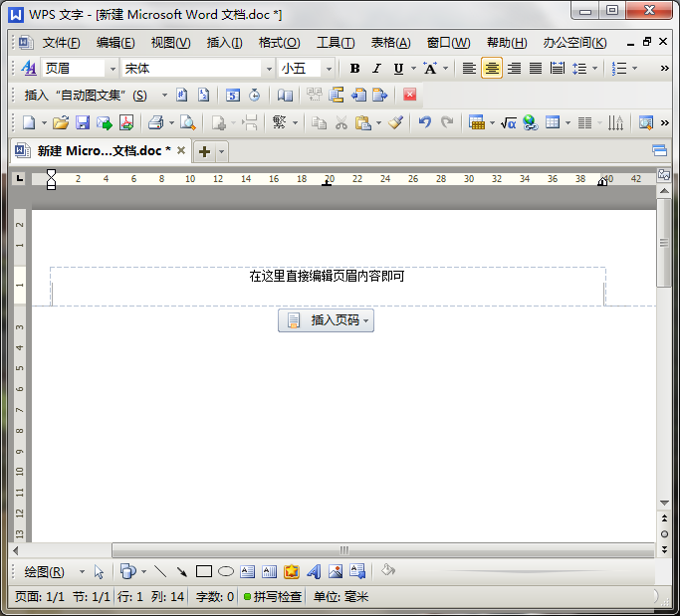Open the 插入(I) menu
The image size is (680, 616).
(224, 43)
